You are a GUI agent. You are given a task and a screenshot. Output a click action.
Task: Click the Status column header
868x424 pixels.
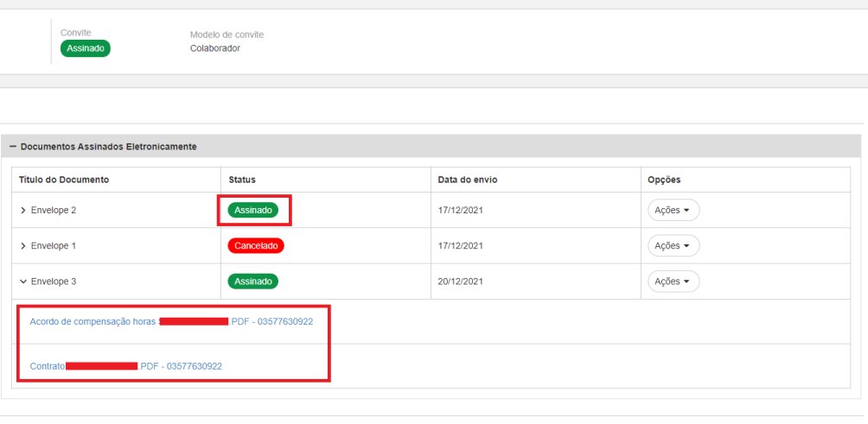[242, 180]
